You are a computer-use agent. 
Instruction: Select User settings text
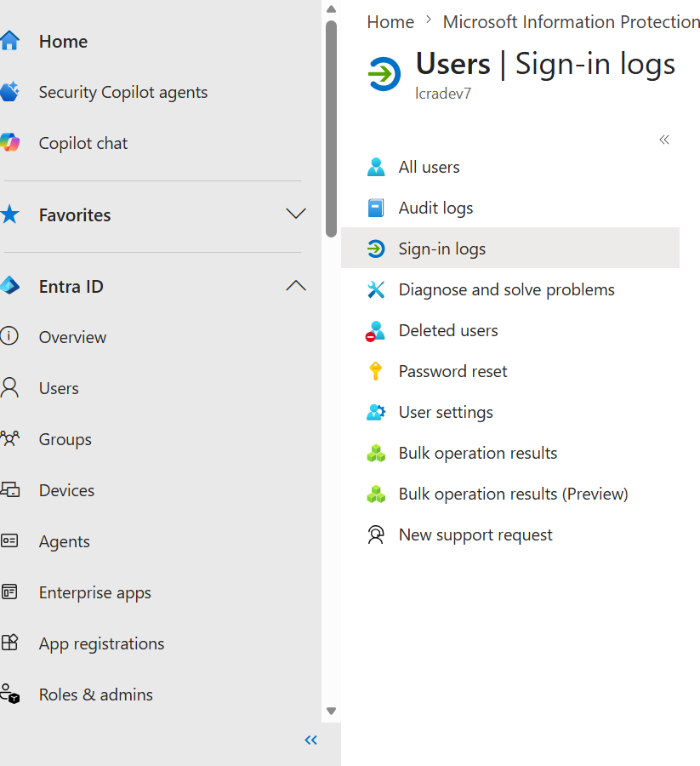click(446, 413)
